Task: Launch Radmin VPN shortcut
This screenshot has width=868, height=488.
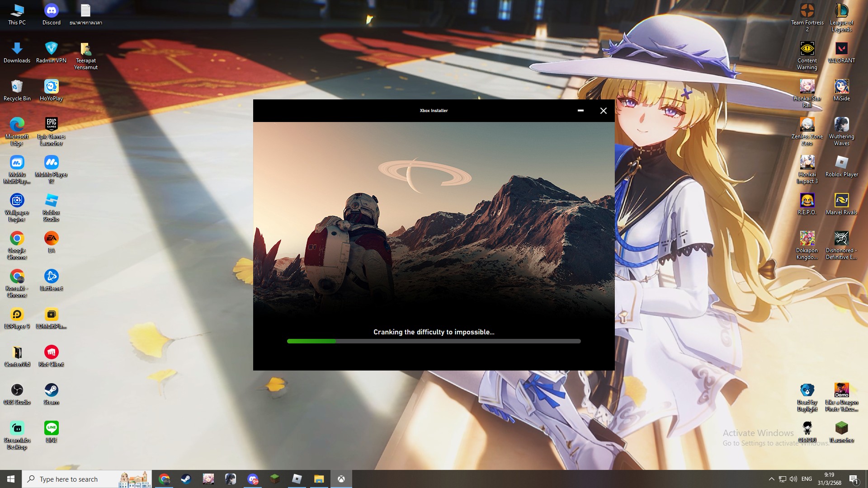Action: pos(51,52)
